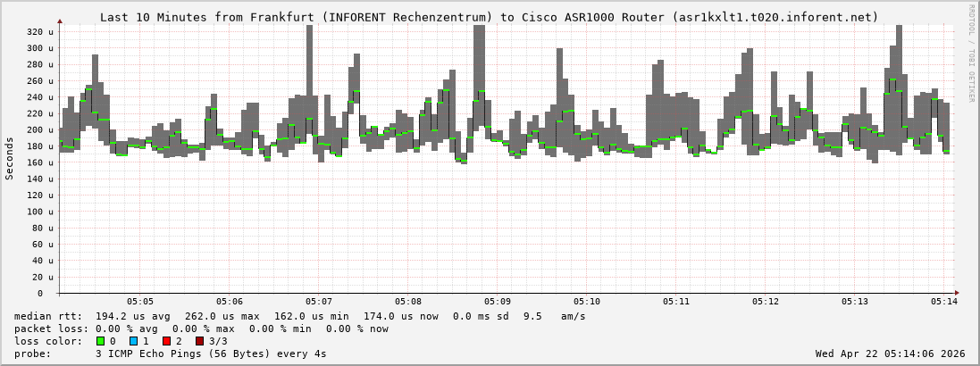The width and height of the screenshot is (980, 366).
Task: Click the 05:09 time label on x-axis
Action: 498,302
